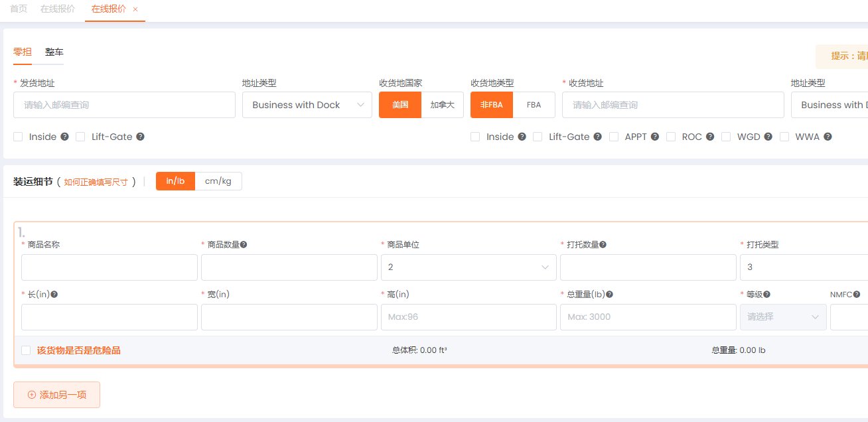
Task: Check the WWA delivery option
Action: [x=784, y=137]
